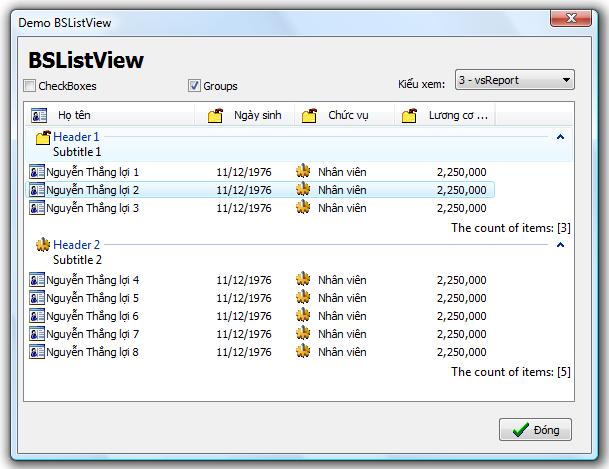This screenshot has width=609, height=469.
Task: Click 2,250,000 in Nguyễn Thắng lợi 2 row
Action: (x=461, y=190)
